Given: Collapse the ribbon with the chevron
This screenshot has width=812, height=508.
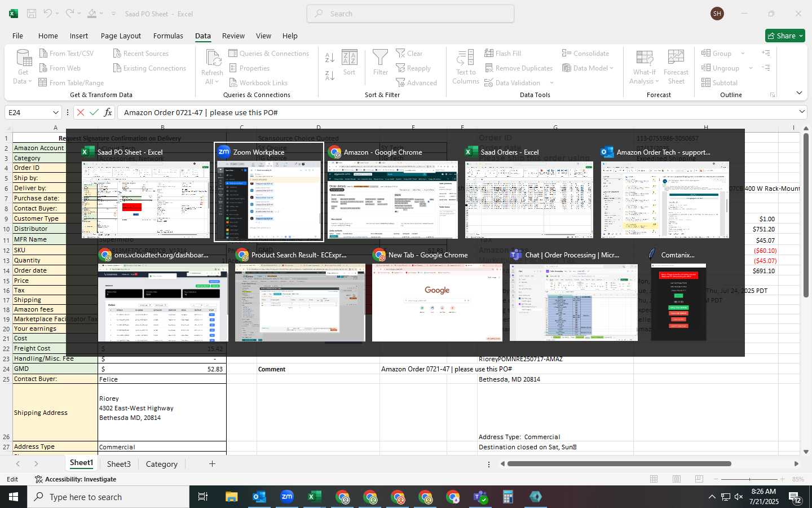Looking at the screenshot, I should tap(799, 93).
